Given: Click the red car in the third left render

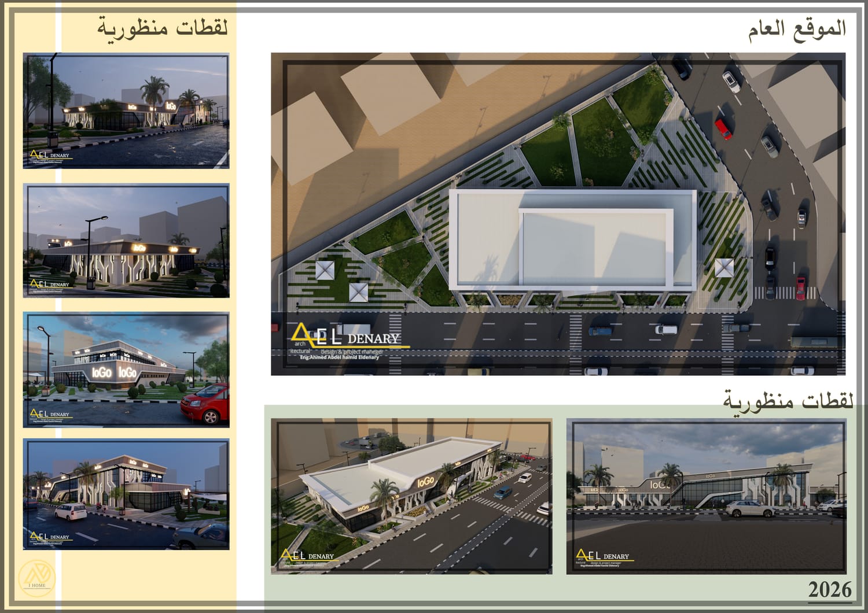Looking at the screenshot, I should pos(205,403).
